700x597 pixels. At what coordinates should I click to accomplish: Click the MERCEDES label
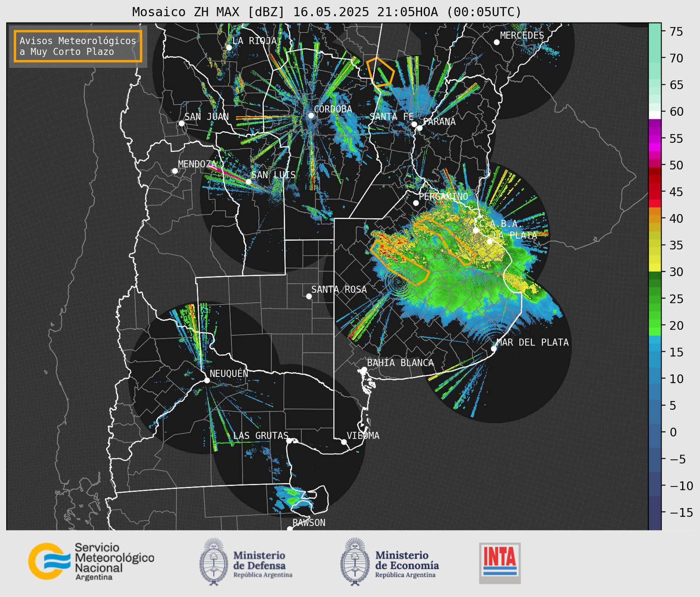coord(522,35)
